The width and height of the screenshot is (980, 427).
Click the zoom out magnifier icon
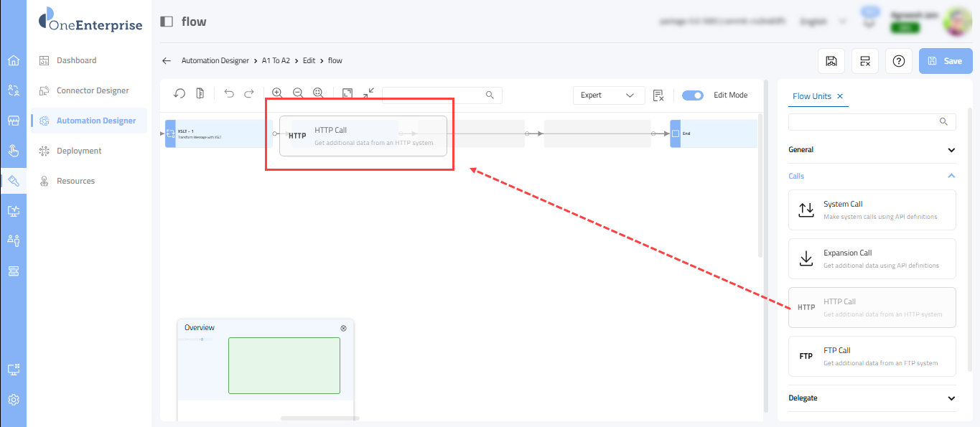click(x=297, y=93)
